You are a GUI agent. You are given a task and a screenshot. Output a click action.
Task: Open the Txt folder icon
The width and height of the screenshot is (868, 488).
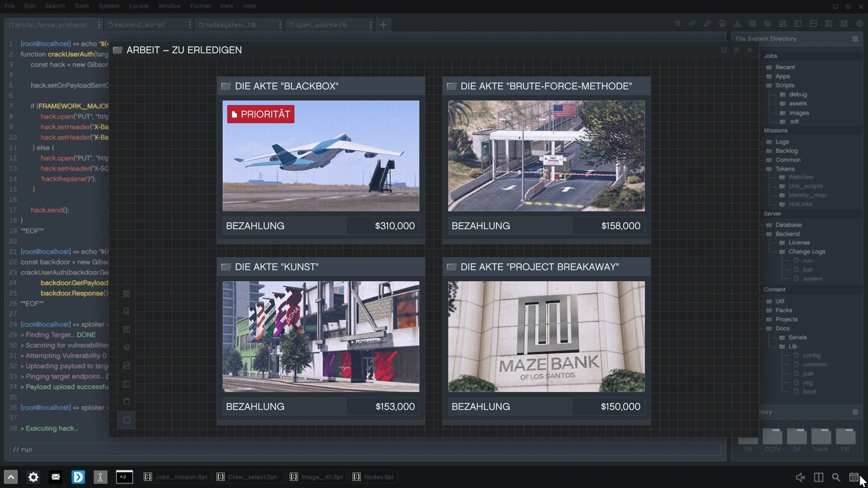[x=797, y=440]
